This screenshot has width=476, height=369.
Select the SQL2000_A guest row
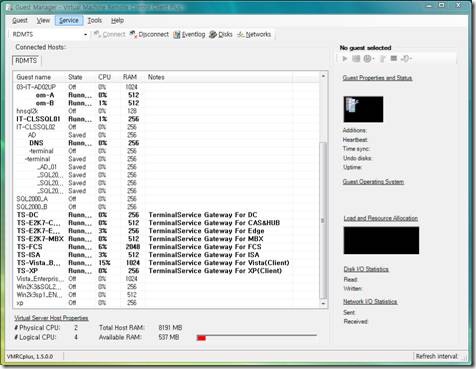166,199
